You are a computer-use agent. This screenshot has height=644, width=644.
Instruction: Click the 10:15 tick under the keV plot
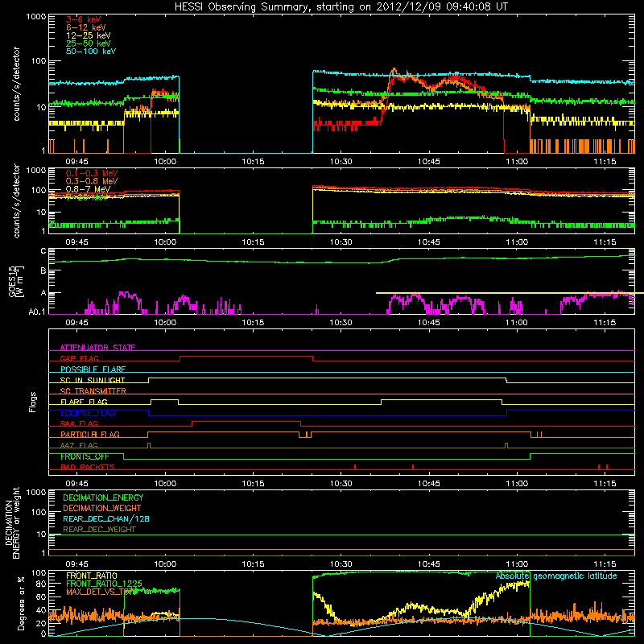tap(253, 162)
